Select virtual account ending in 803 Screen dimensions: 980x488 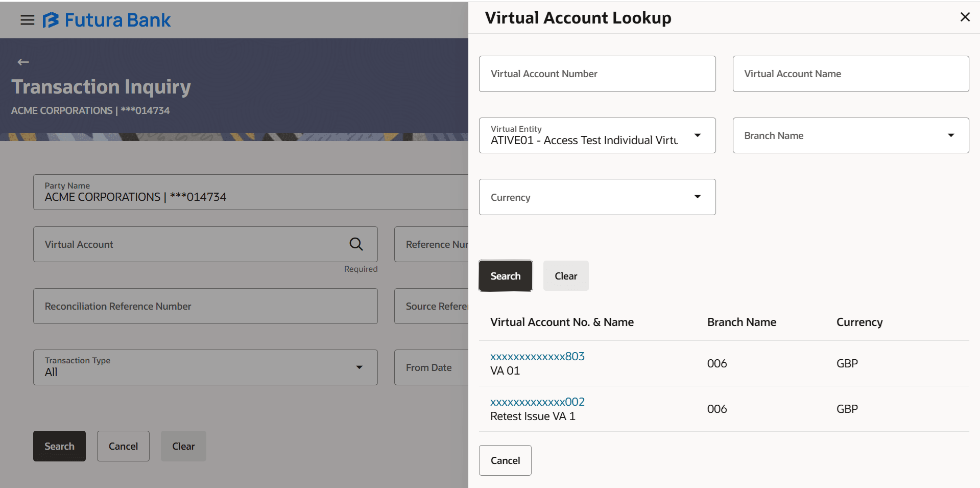coord(537,356)
